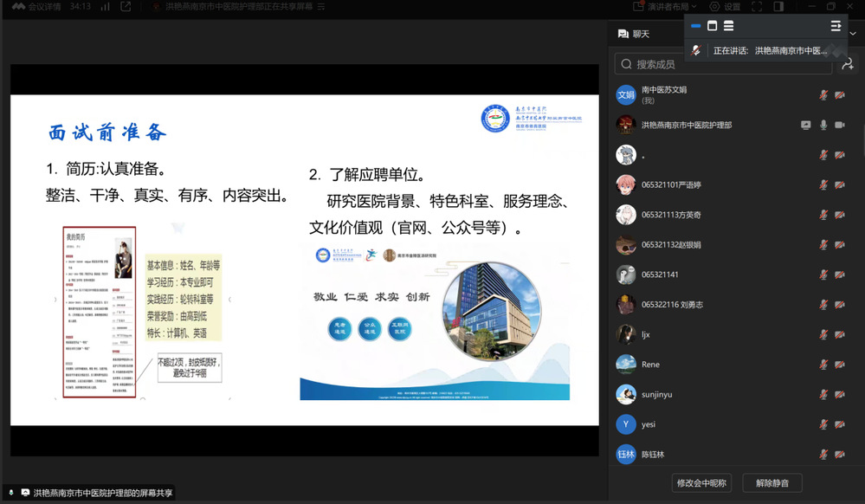The image size is (865, 504).
Task: Open 会议详情 meeting details
Action: [36, 7]
